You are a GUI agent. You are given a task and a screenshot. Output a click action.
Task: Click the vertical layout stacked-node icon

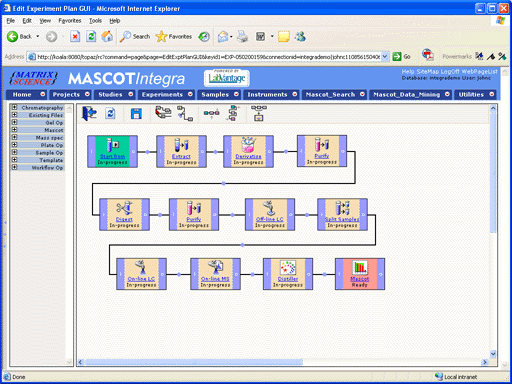point(233,113)
